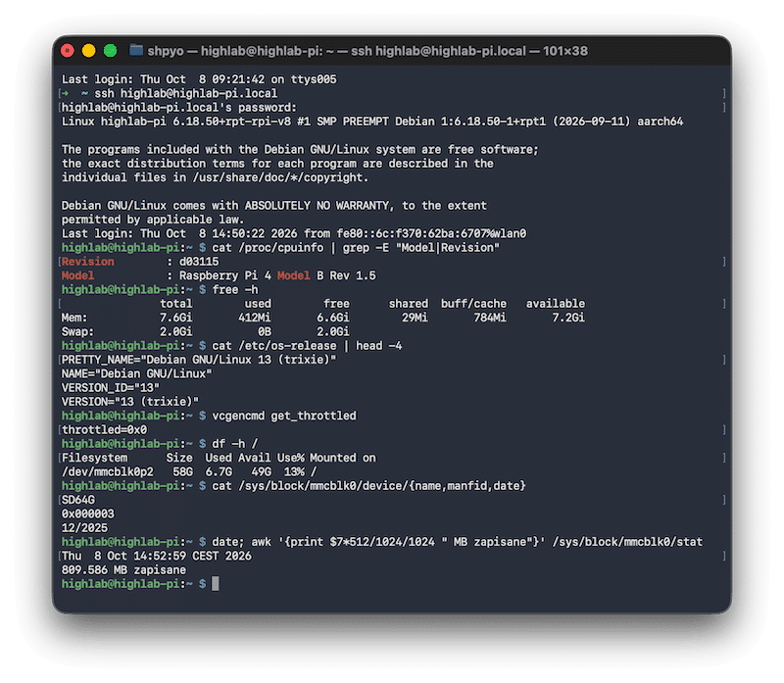Click the 'ssh highlab@highlab-pi.local' command
This screenshot has height=683, width=784.
click(186, 93)
